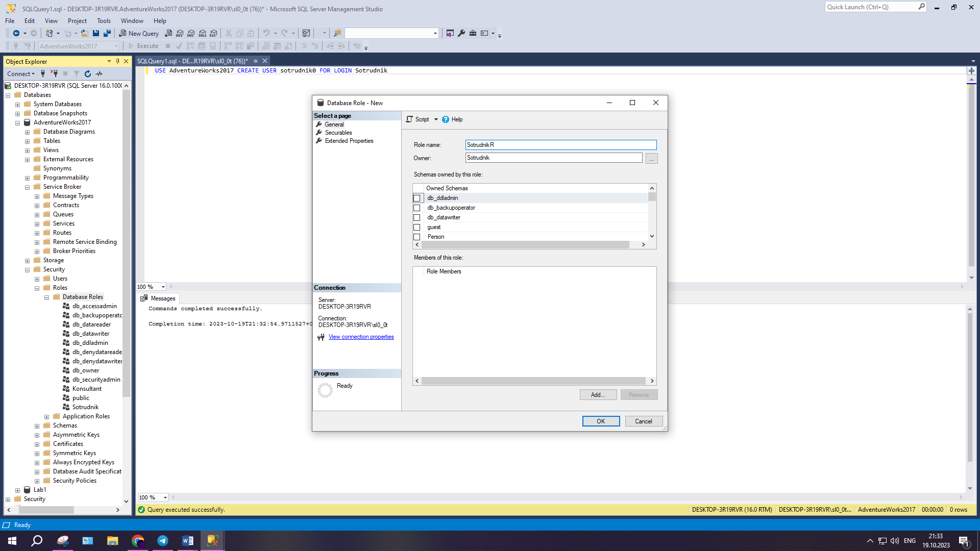Select the Securables page
The image size is (980, 551).
click(338, 133)
